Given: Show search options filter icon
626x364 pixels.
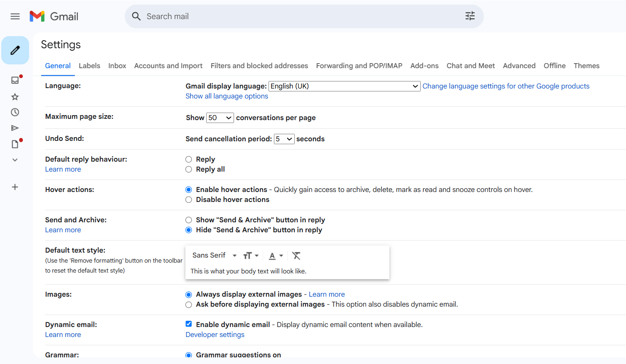Looking at the screenshot, I should click(x=470, y=16).
